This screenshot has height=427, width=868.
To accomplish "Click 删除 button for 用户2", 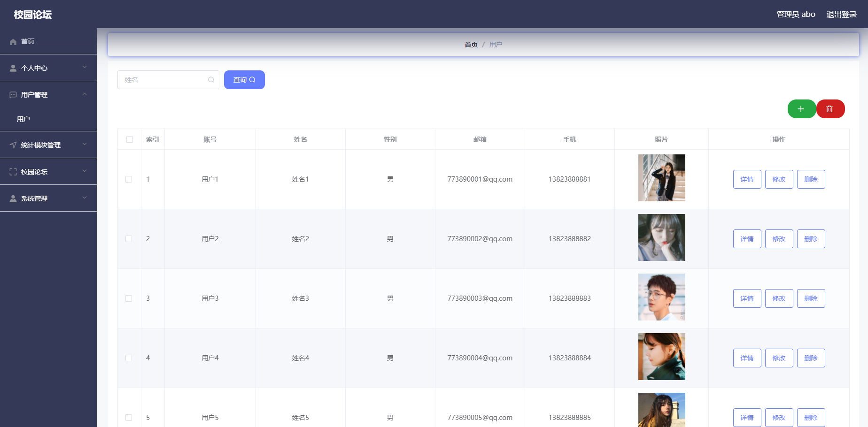I will tap(811, 239).
